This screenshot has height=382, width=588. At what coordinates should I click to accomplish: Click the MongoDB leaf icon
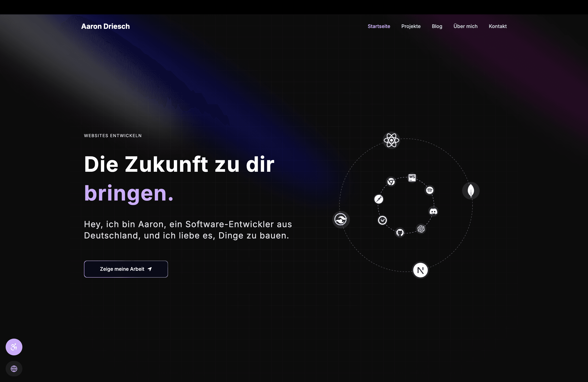471,190
